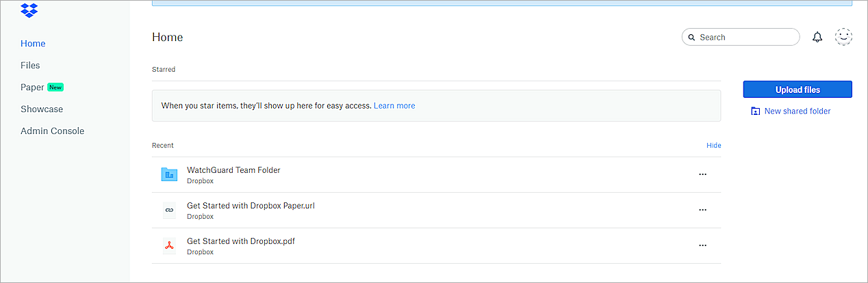Open the Admin Console

(x=52, y=131)
